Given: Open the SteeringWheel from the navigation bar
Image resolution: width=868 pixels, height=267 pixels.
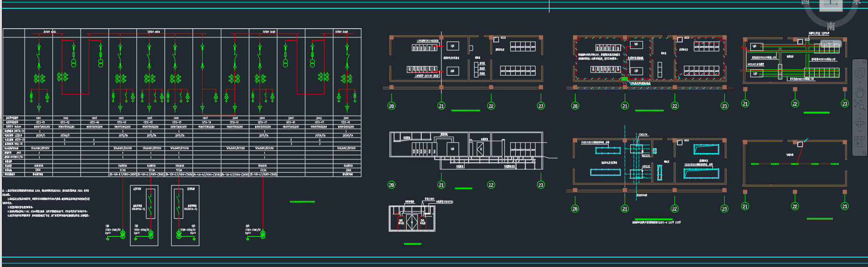Looking at the screenshot, I should pos(860,73).
